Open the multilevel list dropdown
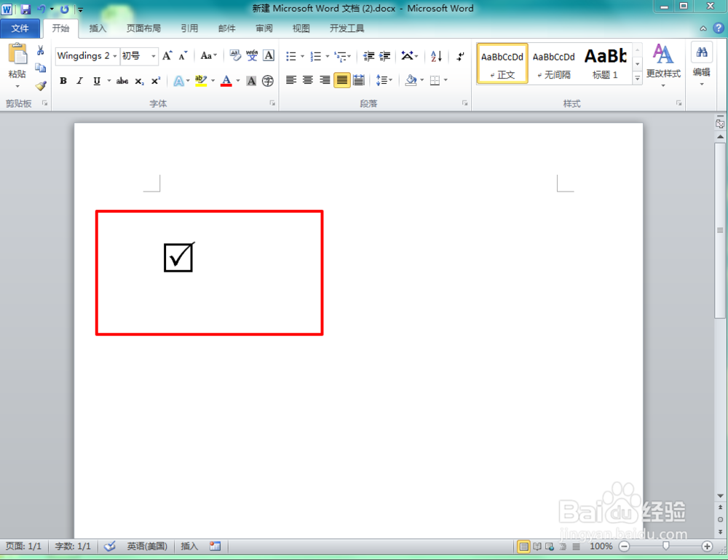The image size is (728, 560). coord(349,56)
